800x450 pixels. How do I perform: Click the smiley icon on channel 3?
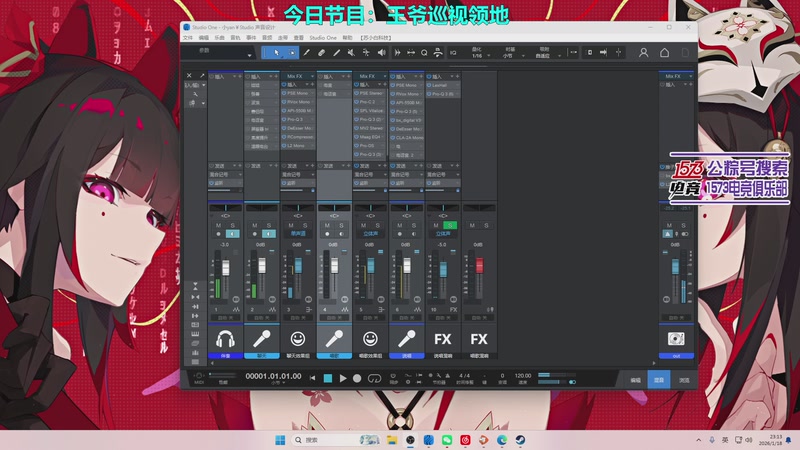pyautogui.click(x=298, y=339)
